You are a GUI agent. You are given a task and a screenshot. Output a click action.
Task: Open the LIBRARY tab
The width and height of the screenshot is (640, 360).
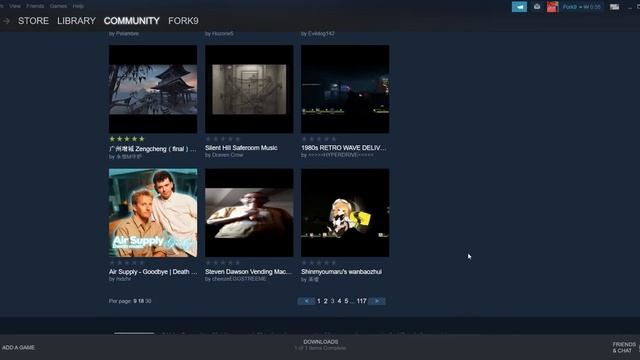tap(76, 21)
